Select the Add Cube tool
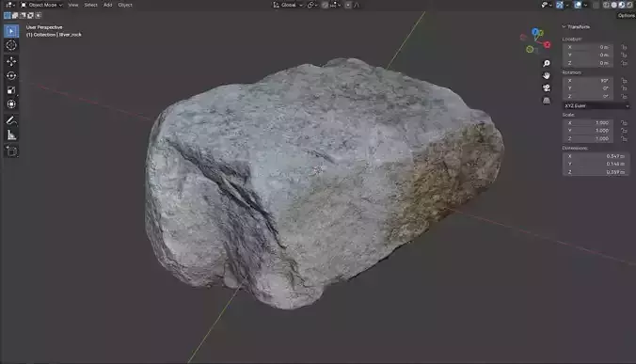The height and width of the screenshot is (364, 636). 11,151
